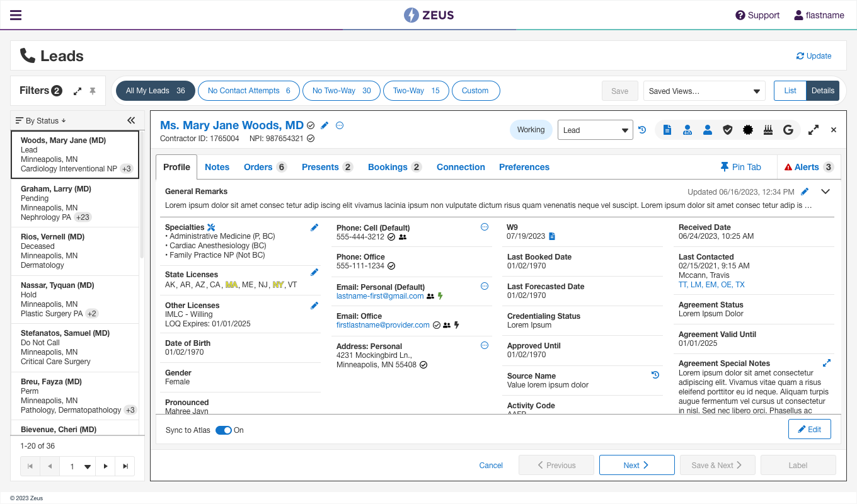Select the Custom filter chip
This screenshot has height=504, width=857.
pos(476,91)
